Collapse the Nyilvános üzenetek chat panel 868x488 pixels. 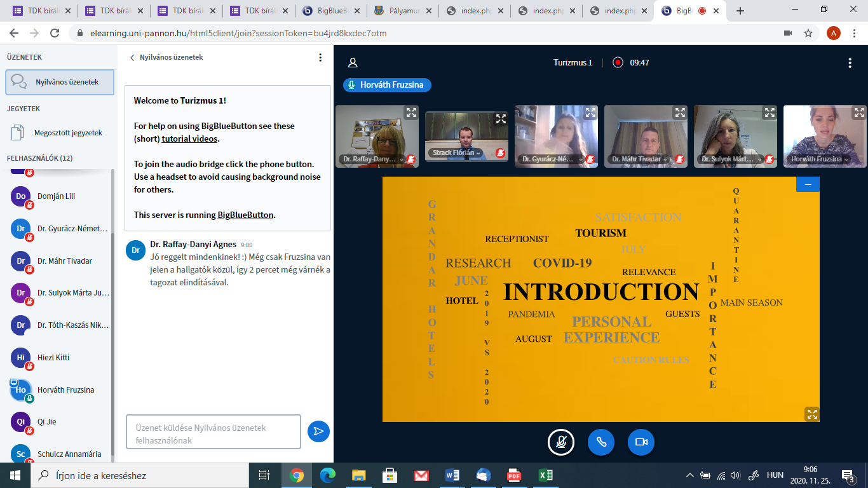pyautogui.click(x=166, y=57)
